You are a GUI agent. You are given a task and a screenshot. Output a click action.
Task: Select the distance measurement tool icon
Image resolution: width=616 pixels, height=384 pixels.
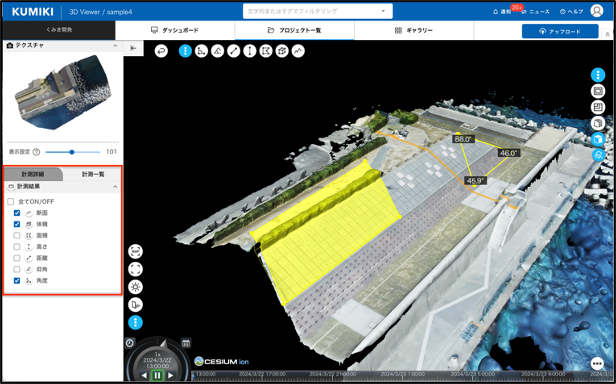point(233,51)
